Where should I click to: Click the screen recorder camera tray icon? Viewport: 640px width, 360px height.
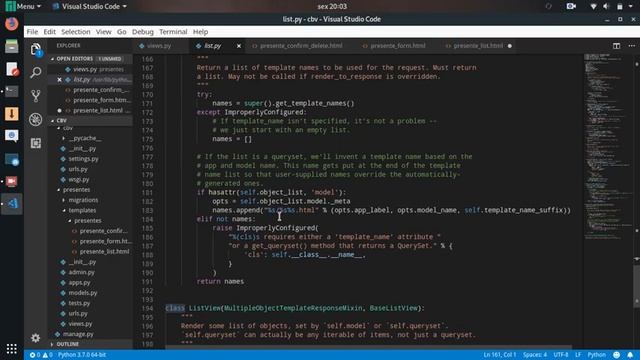click(x=571, y=6)
